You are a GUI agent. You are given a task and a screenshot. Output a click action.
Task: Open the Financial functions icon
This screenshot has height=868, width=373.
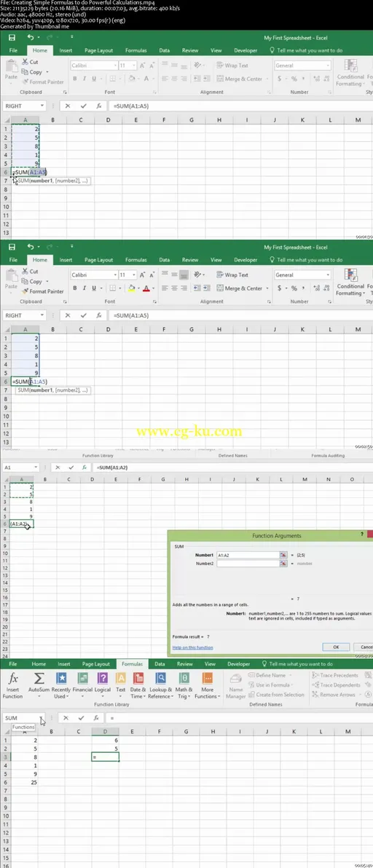click(82, 679)
